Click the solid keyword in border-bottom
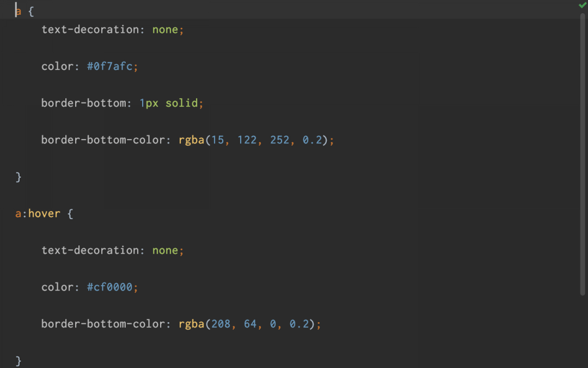The width and height of the screenshot is (588, 368). tap(181, 103)
